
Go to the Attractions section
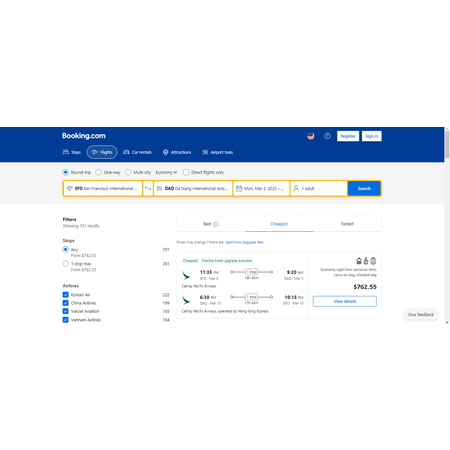pos(177,152)
